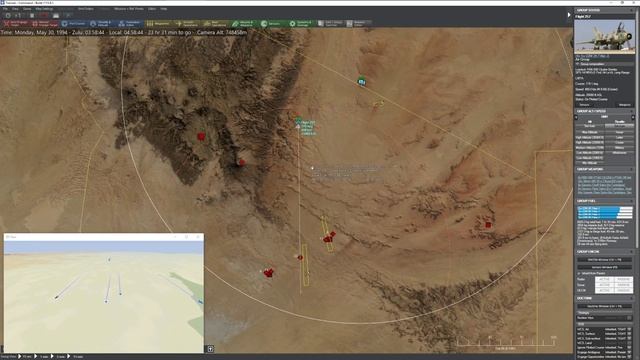Screen dimensions: 640x360
Task: Collapse the Group EMCON panel
Action: coord(632,251)
